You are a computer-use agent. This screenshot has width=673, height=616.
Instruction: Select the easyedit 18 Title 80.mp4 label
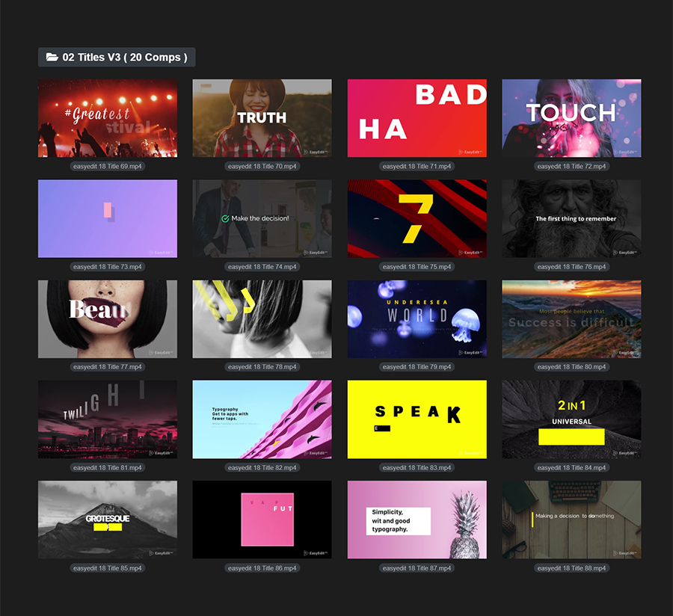click(x=571, y=367)
